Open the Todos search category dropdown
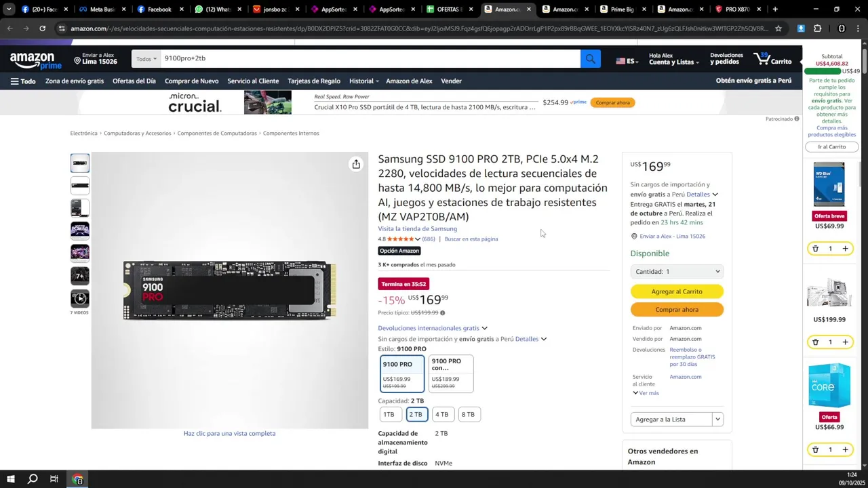Image resolution: width=868 pixels, height=488 pixels. 146,59
